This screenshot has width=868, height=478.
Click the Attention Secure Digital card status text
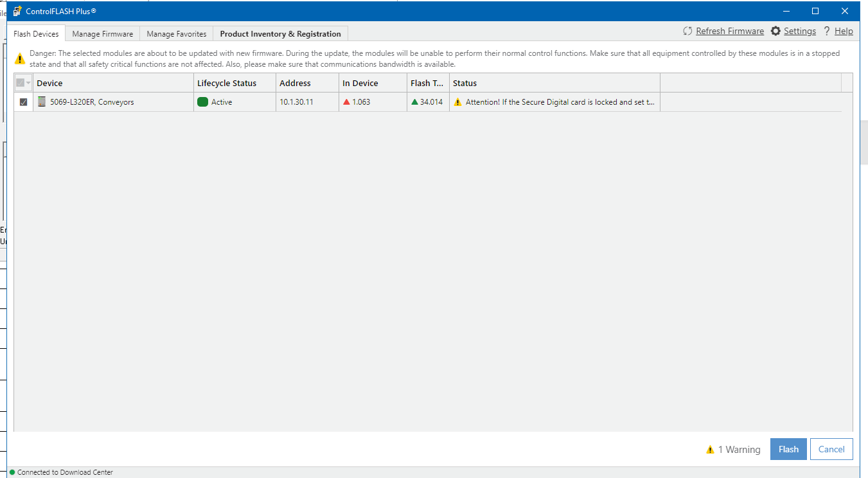click(560, 102)
